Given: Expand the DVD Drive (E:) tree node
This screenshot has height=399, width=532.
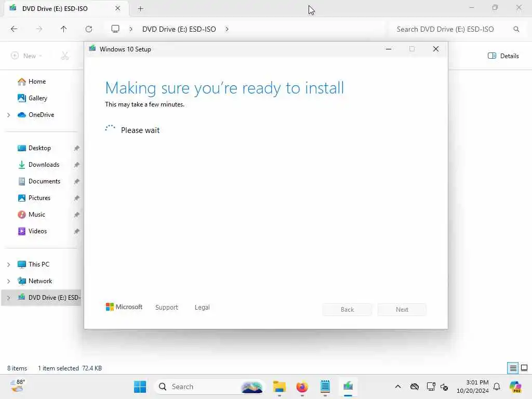Looking at the screenshot, I should (x=9, y=298).
